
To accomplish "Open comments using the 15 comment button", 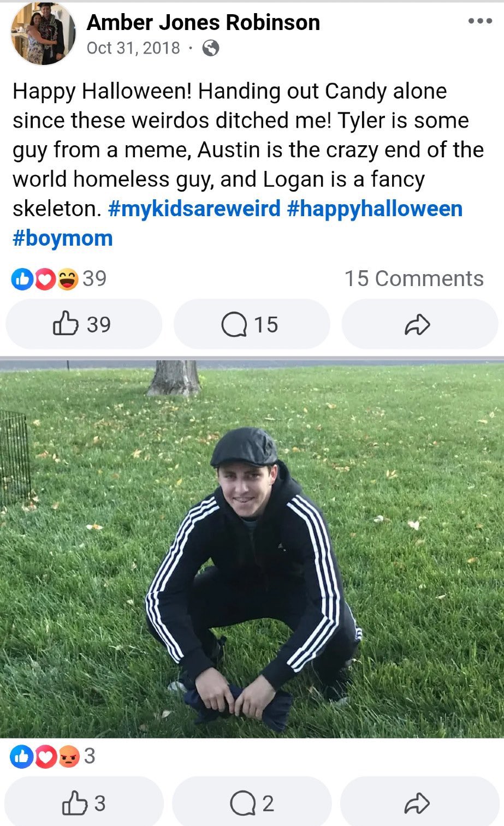I will [252, 324].
